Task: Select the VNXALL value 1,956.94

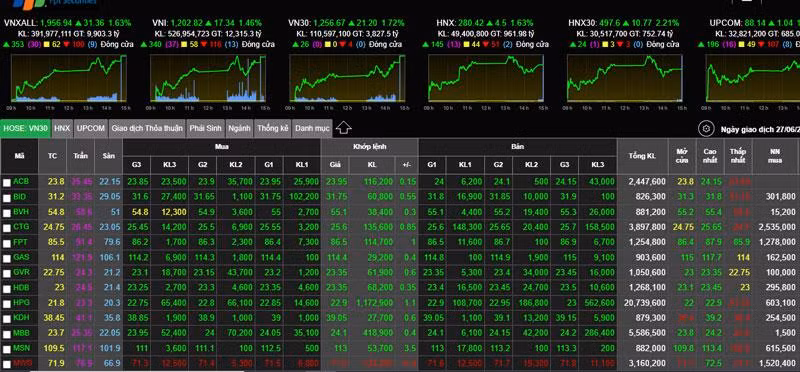Action: point(56,23)
